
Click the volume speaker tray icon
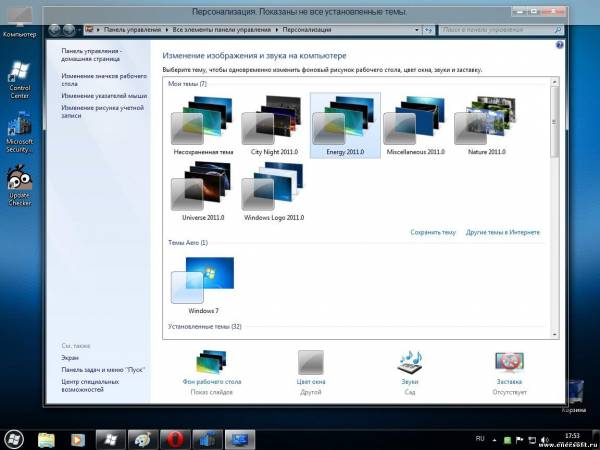(545, 440)
